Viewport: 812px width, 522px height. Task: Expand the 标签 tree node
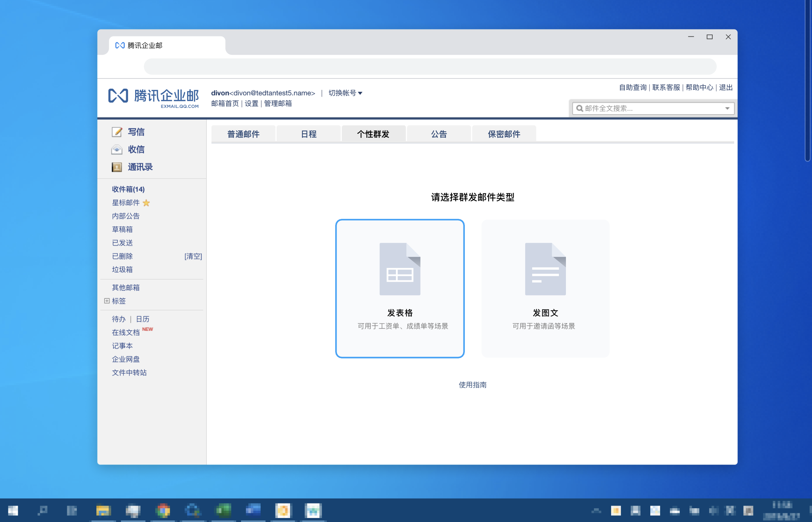[x=107, y=301]
